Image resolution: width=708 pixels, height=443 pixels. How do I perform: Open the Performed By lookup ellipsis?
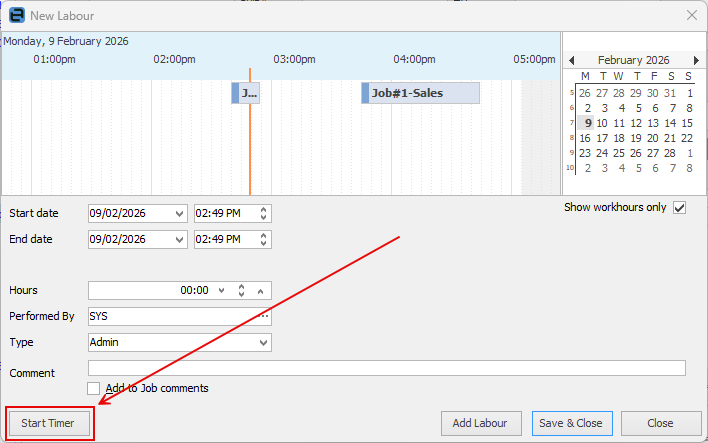(x=265, y=316)
